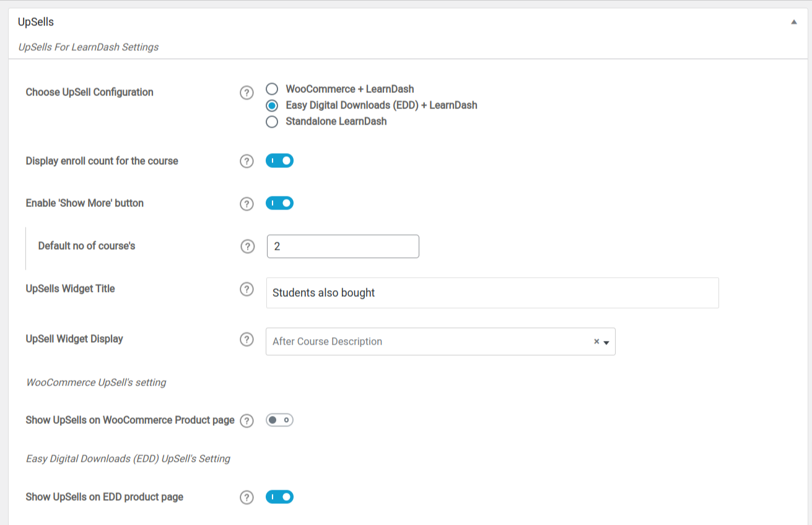
Task: Click the Default no of course's field
Action: [x=343, y=246]
